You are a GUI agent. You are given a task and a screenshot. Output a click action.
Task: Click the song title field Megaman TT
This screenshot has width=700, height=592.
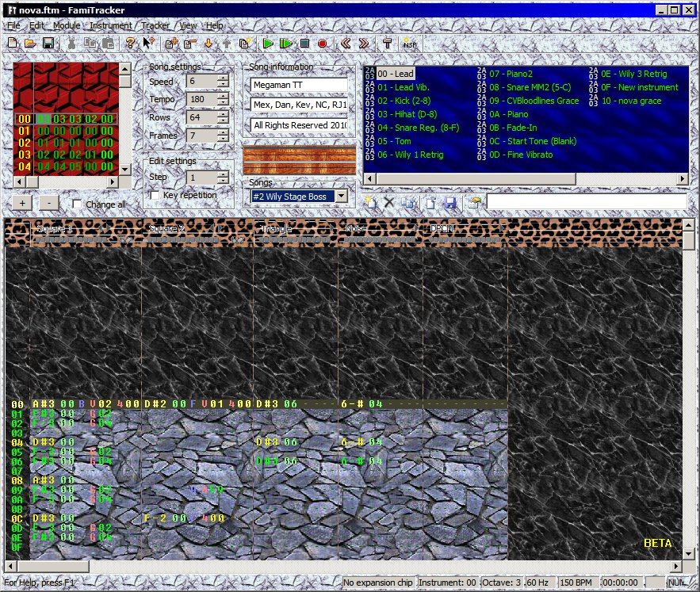299,85
